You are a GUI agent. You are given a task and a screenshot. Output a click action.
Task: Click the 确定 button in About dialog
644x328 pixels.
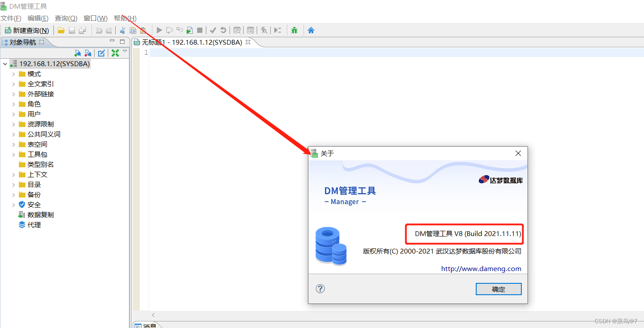pyautogui.click(x=499, y=289)
